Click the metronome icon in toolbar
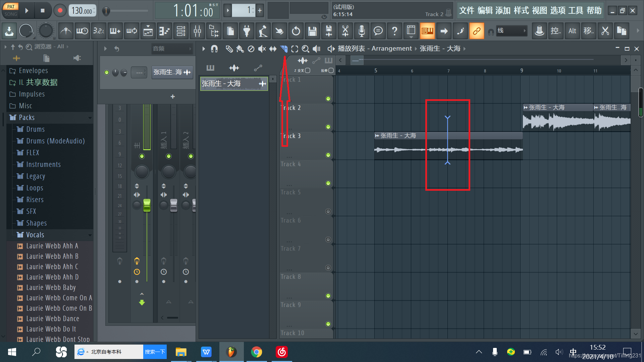The width and height of the screenshot is (644, 362). pos(66,31)
